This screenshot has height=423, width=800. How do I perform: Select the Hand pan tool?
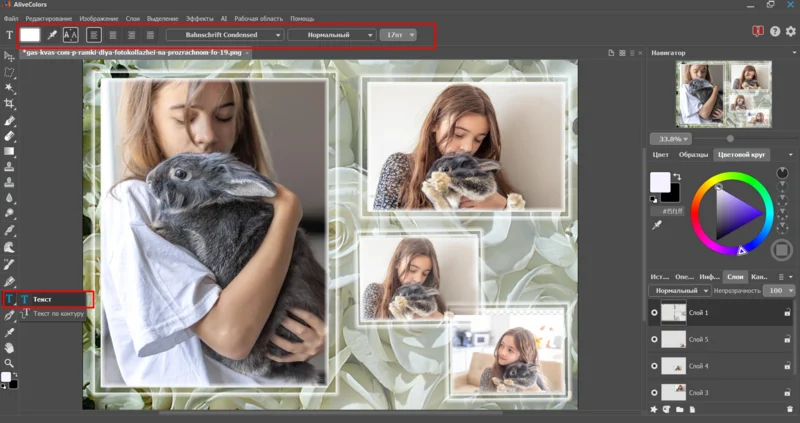point(10,347)
